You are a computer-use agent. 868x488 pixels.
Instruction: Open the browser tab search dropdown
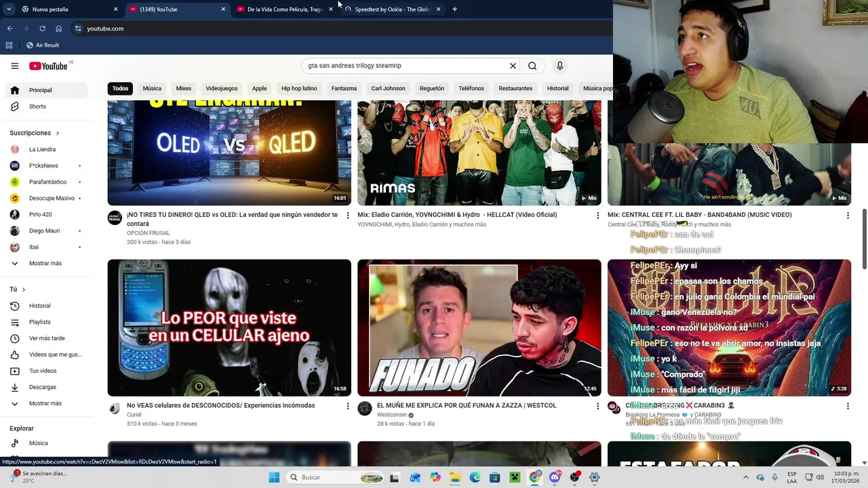[x=9, y=9]
